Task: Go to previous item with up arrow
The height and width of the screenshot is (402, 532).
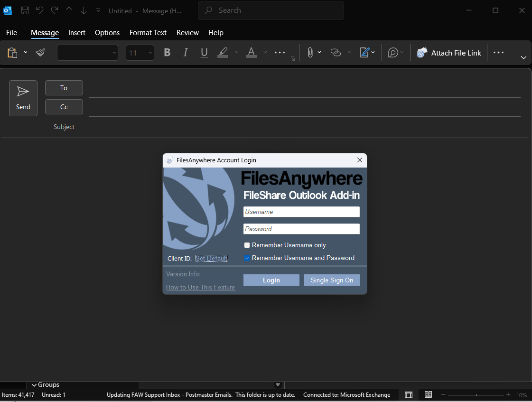Action: (x=69, y=10)
